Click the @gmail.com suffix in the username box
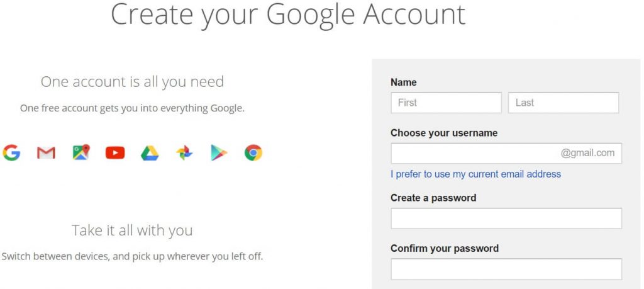The image size is (644, 289). 588,154
